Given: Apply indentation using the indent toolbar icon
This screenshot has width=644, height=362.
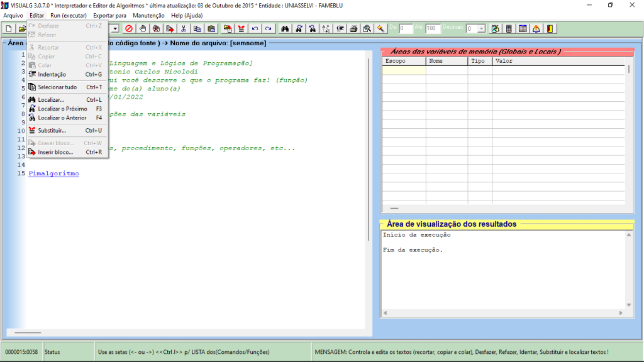Looking at the screenshot, I should click(341, 28).
